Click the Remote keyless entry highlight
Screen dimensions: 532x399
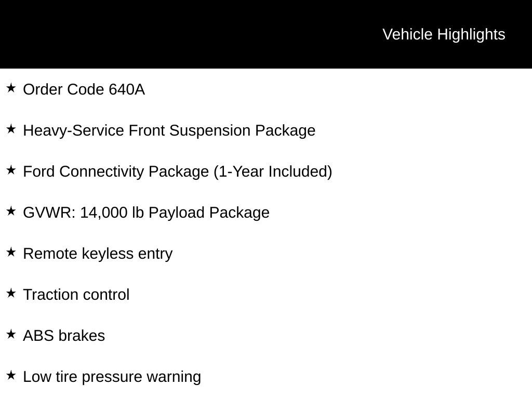coord(98,254)
